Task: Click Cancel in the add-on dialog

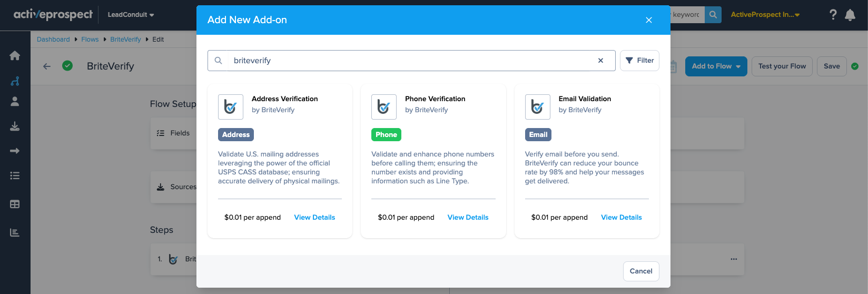Action: (641, 271)
